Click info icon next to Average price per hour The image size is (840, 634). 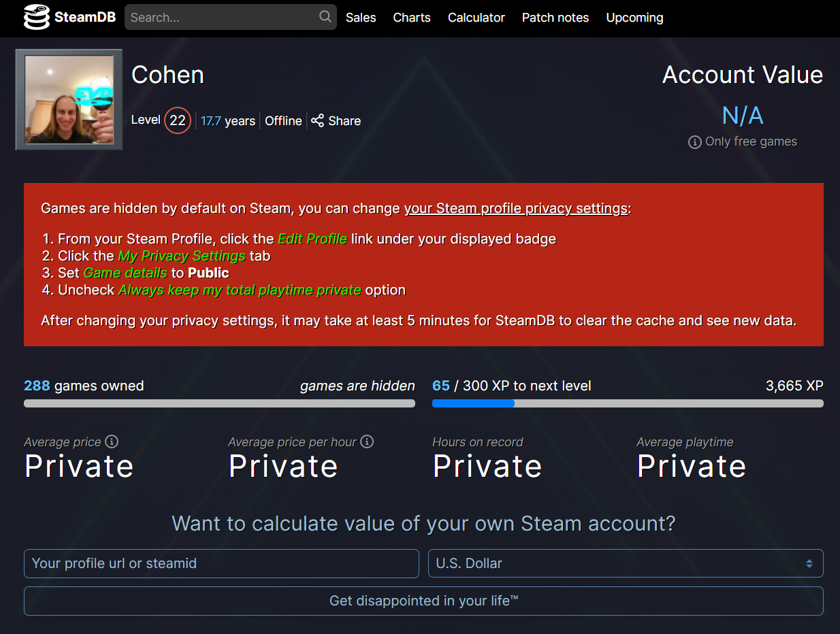pos(367,441)
